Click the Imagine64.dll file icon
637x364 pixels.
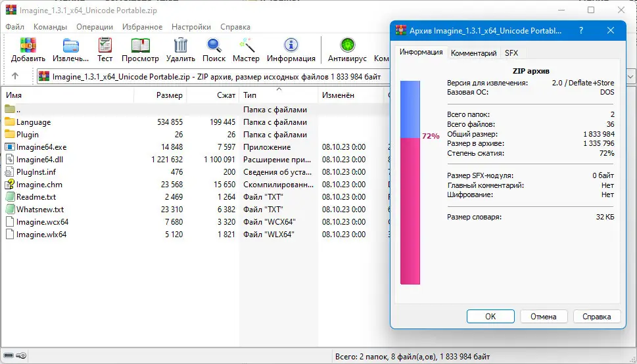[10, 160]
